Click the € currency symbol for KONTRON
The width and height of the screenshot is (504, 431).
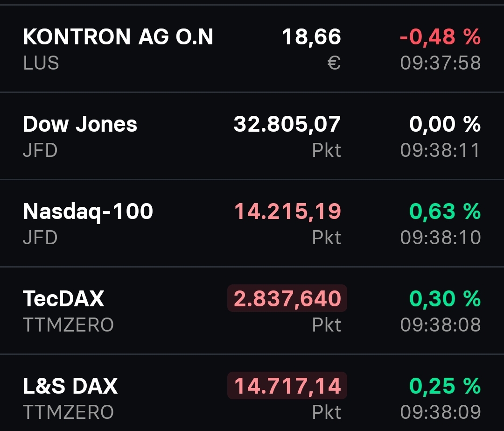coord(334,63)
